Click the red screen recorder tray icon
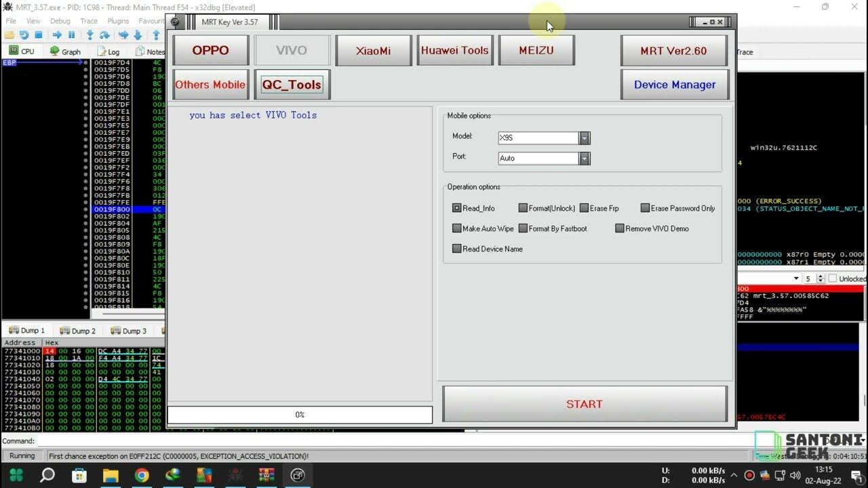Screen dimensions: 868x488 tap(749, 475)
